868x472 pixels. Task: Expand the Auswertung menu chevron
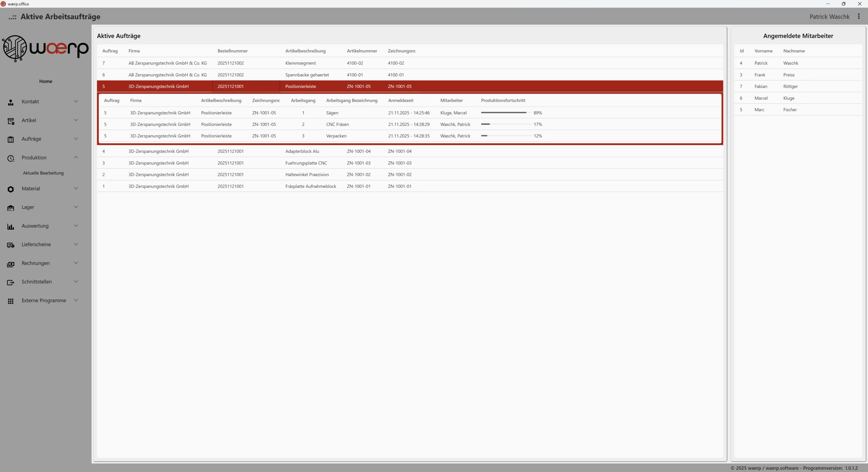coord(76,226)
